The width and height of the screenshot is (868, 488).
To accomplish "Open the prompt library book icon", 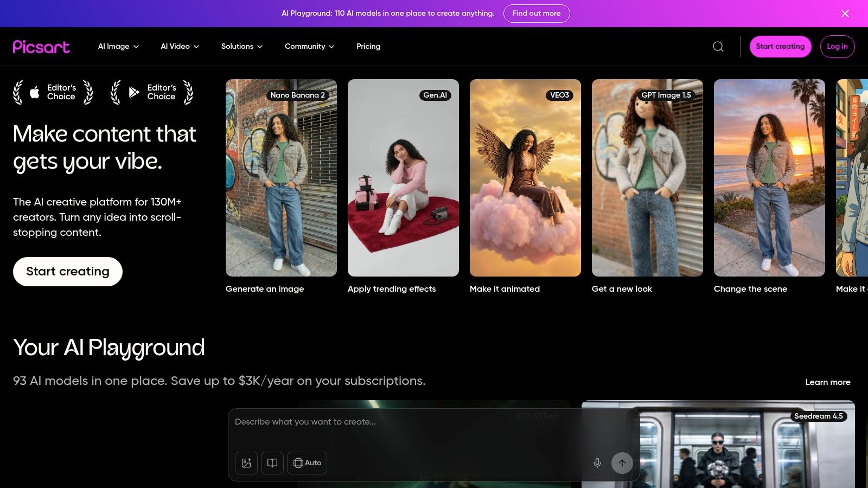I will pos(272,463).
